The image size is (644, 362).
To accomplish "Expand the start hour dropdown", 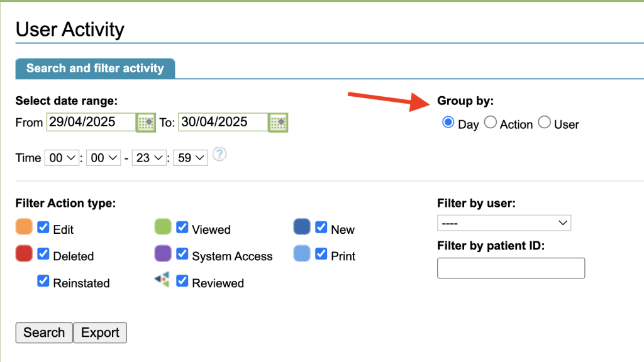I will coord(61,158).
